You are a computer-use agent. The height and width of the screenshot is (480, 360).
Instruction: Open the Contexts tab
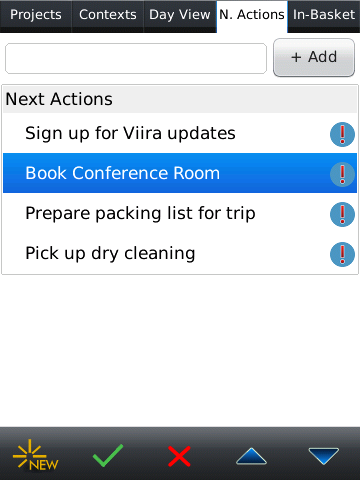point(108,15)
